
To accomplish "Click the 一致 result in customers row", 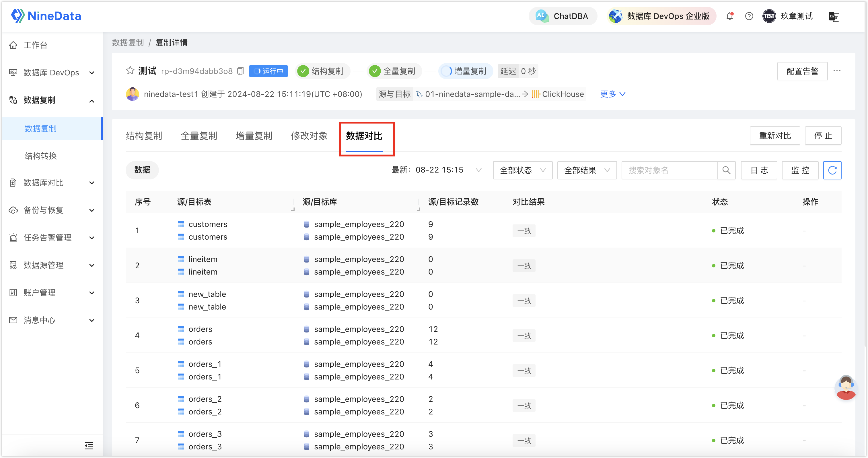I will pos(524,231).
